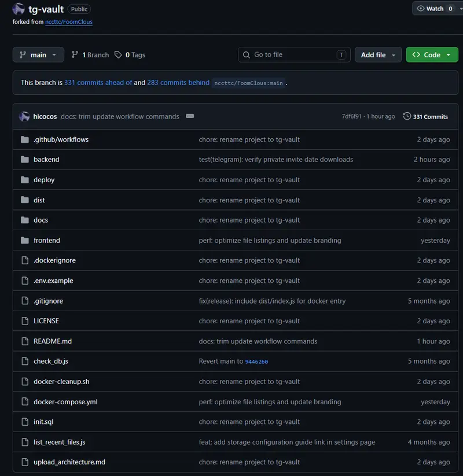Screen dimensions: 463x476
Task: Click the folder icon beside frontend
Action: tap(25, 241)
